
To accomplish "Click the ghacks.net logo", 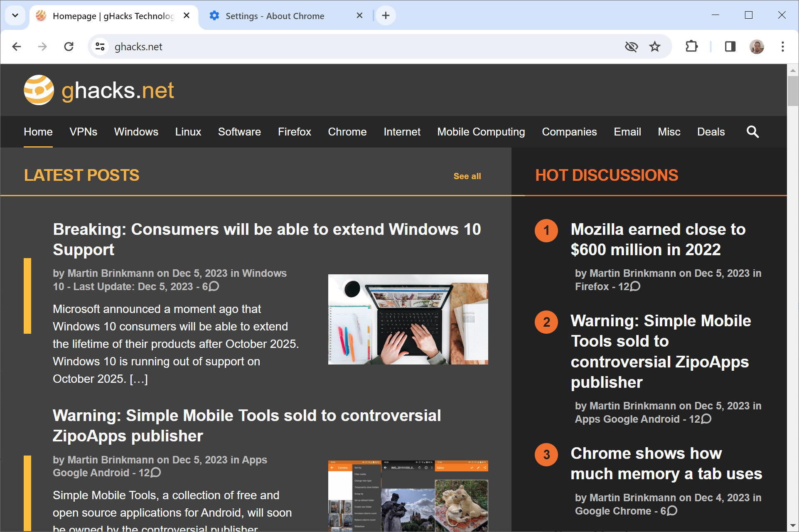I will point(99,90).
